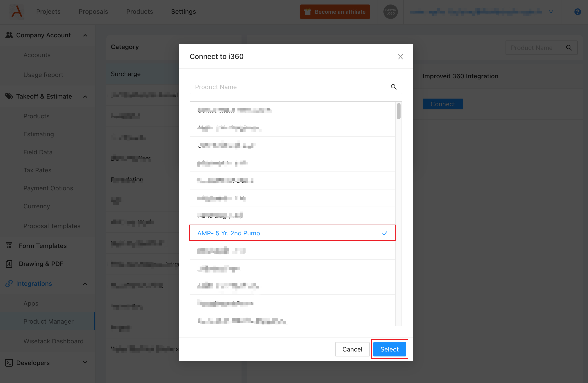Click Become an affiliate button

335,12
